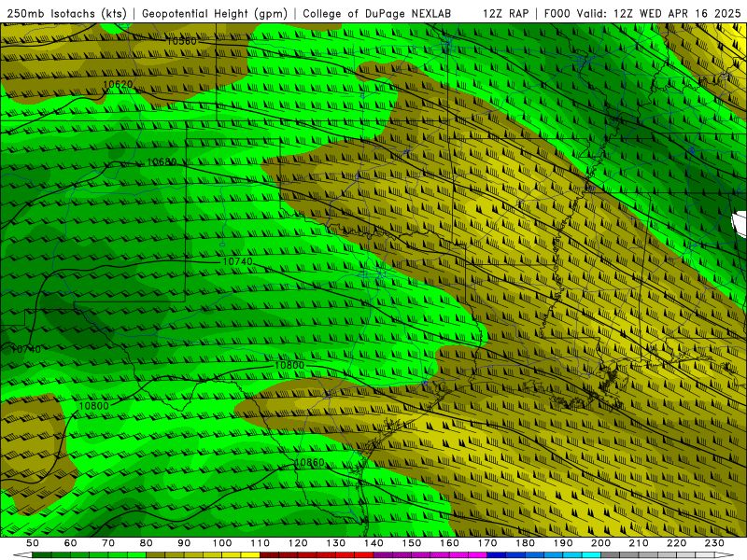Click the 50 label on the color scale
Viewport: 747px width, 560px height.
32,543
